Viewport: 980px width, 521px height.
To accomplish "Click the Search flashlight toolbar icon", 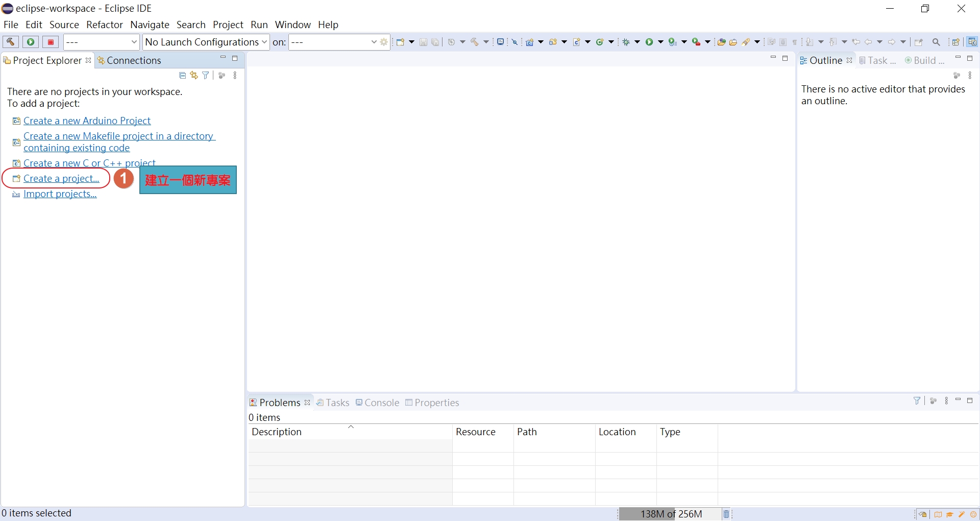I will pyautogui.click(x=746, y=42).
